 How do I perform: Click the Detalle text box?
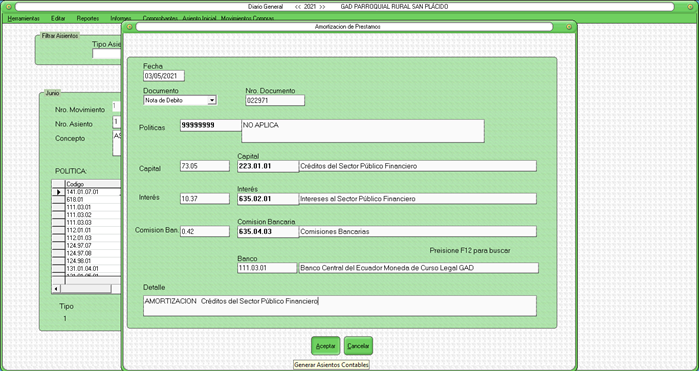coord(340,306)
